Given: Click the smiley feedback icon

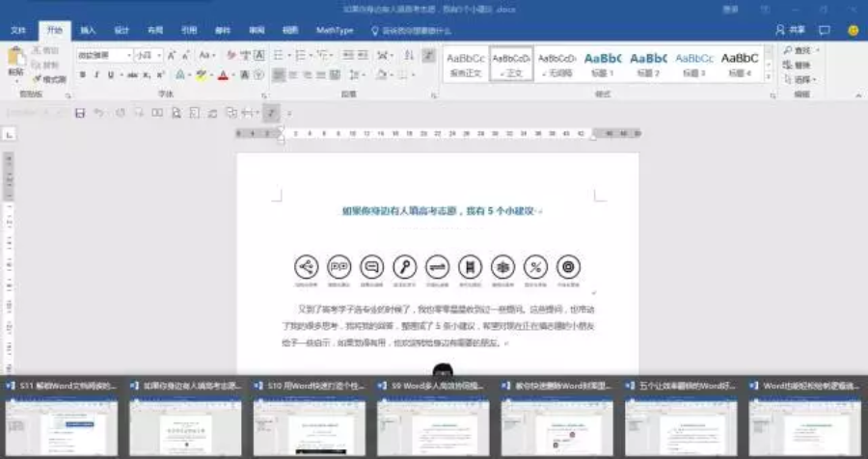Looking at the screenshot, I should point(854,31).
